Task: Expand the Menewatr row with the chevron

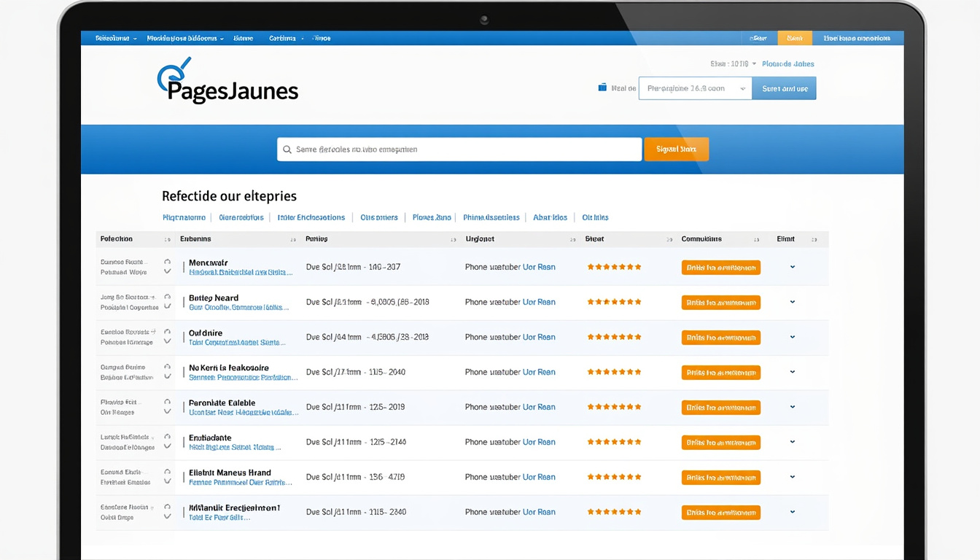Action: 793,267
